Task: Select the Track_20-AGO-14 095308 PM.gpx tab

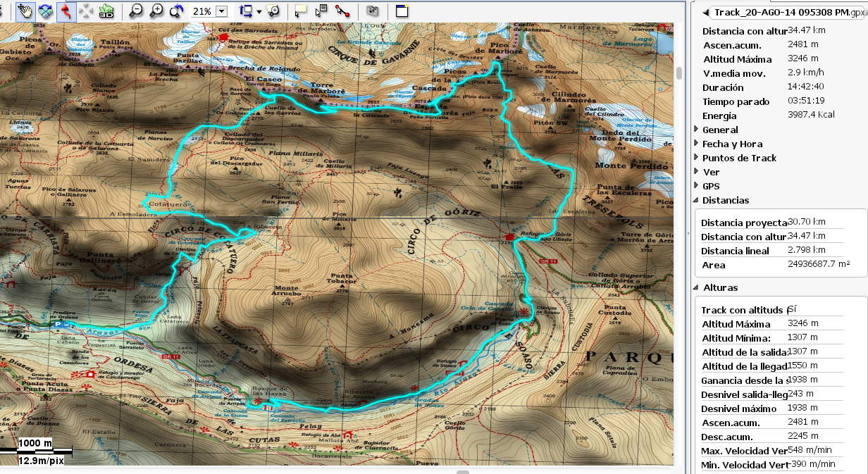Action: [x=786, y=12]
